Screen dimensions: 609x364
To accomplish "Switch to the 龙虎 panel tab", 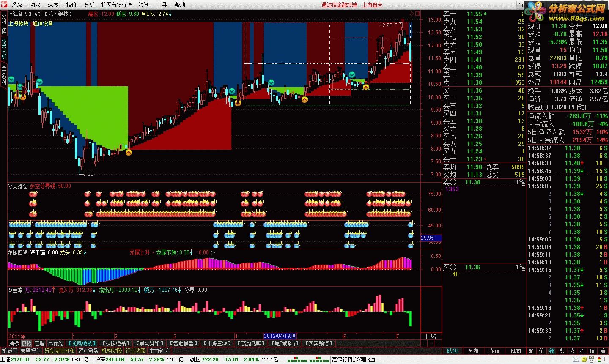I will point(494,351).
